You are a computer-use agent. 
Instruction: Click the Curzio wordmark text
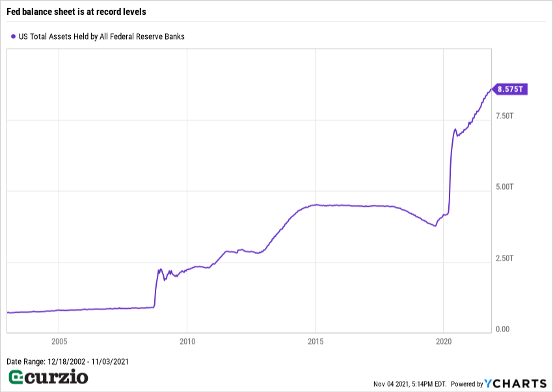(57, 377)
